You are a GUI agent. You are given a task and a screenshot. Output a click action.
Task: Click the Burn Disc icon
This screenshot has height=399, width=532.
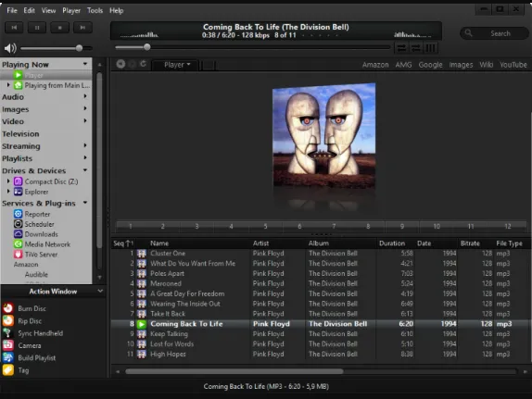tap(8, 308)
